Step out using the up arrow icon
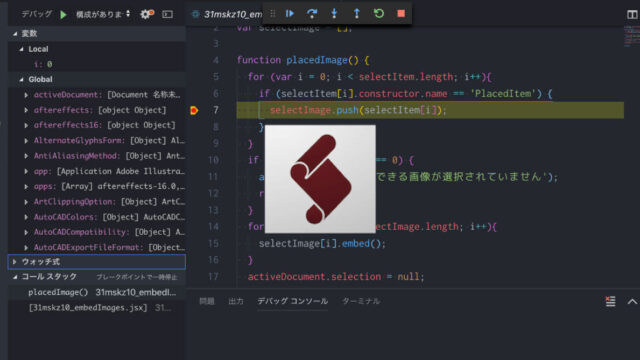The width and height of the screenshot is (640, 360). (x=356, y=13)
